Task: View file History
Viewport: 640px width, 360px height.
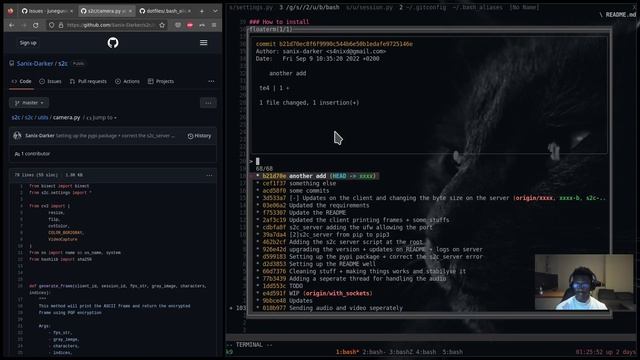Action: [200, 136]
